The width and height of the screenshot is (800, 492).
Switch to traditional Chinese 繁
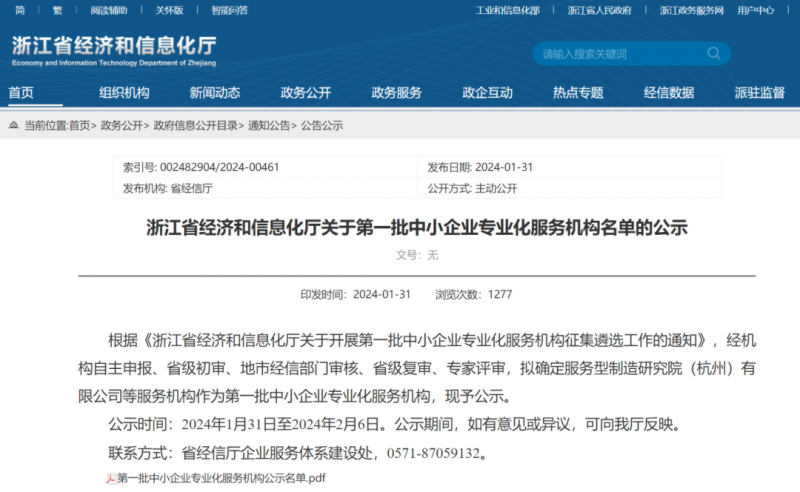click(x=58, y=10)
